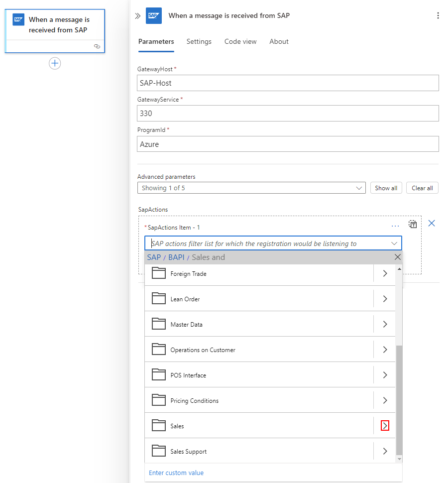Click the GatewayHost input field

pos(288,83)
